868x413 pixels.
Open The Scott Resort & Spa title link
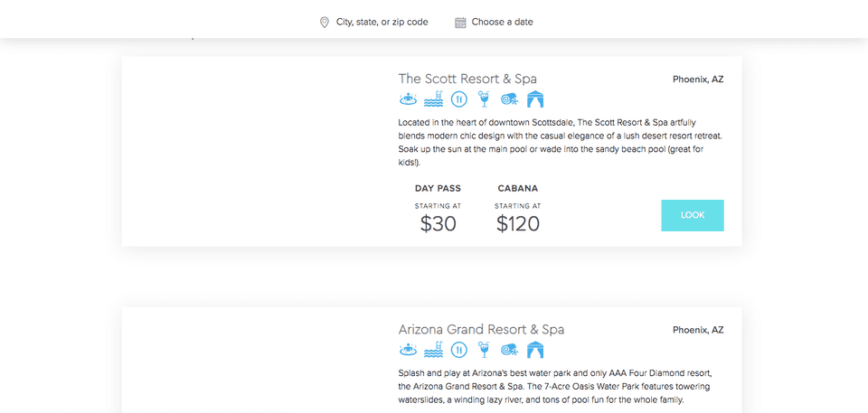tap(467, 79)
